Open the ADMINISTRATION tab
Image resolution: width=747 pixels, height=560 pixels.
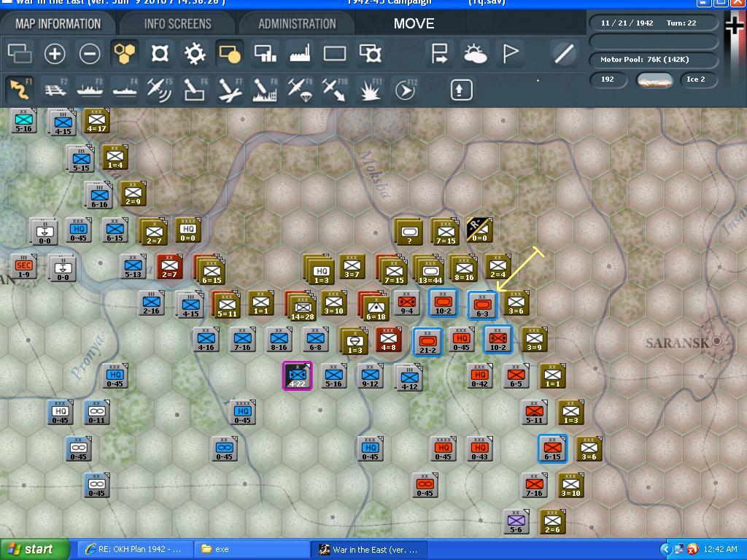[298, 24]
